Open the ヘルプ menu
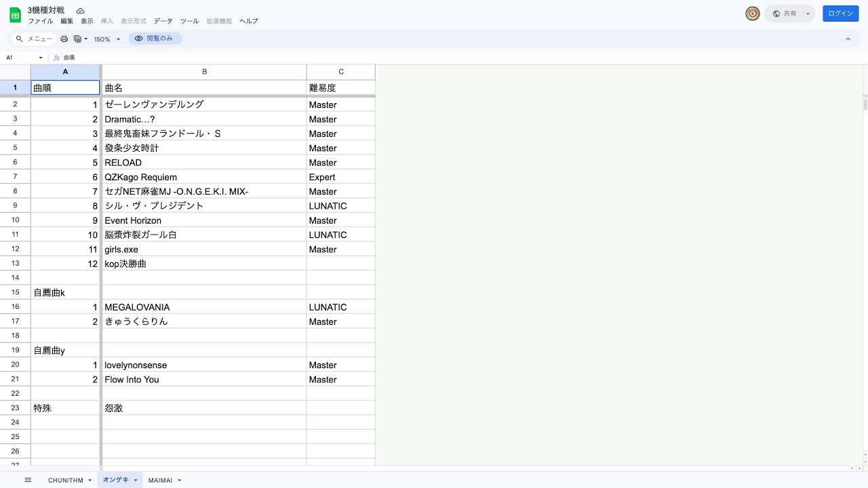 pos(249,21)
